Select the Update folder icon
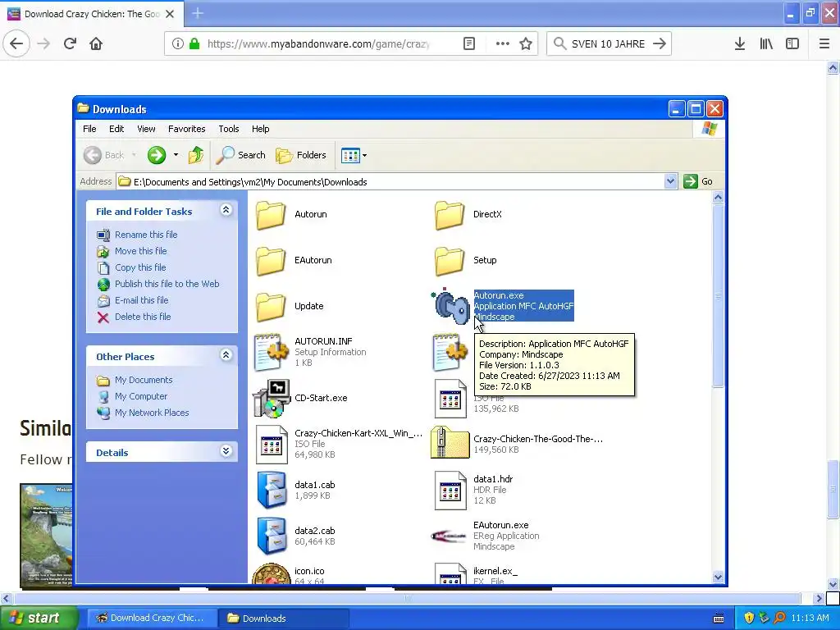This screenshot has height=630, width=840. [x=271, y=307]
